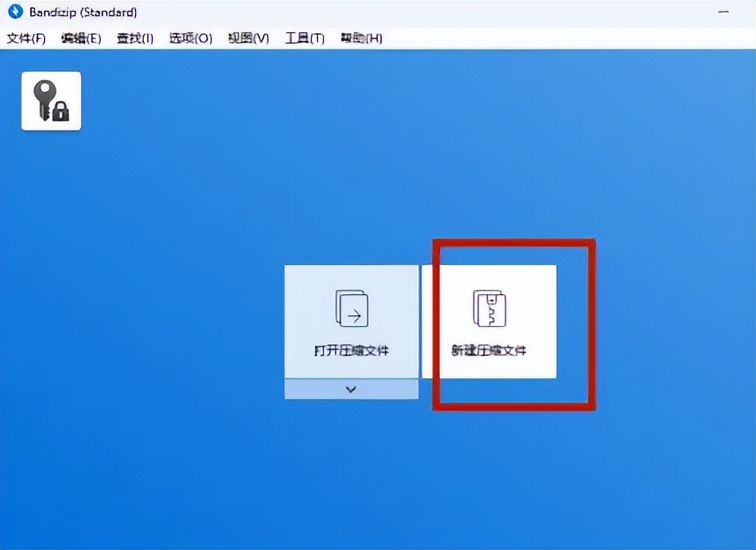Click the Bandizip (Standard) title text
Image resolution: width=756 pixels, height=550 pixels.
coord(83,12)
